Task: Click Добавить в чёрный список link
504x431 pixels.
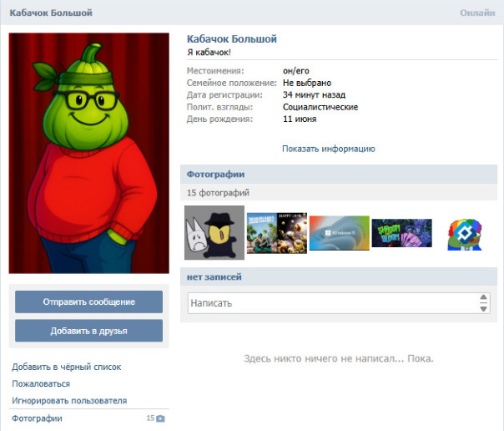Action: (67, 367)
